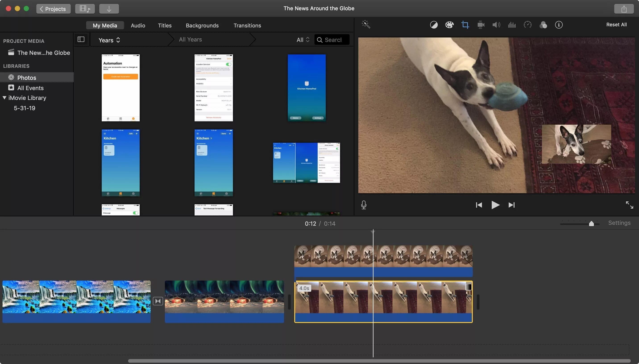This screenshot has height=364, width=639.
Task: Select the cropping tool
Action: (465, 25)
